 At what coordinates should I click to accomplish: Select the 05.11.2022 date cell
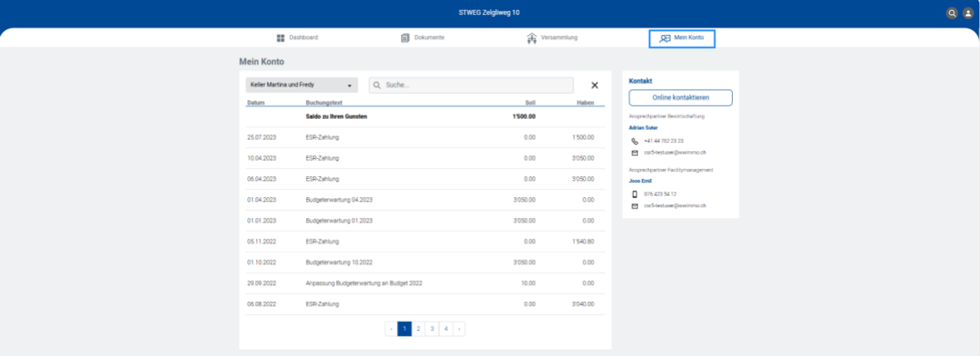point(261,241)
